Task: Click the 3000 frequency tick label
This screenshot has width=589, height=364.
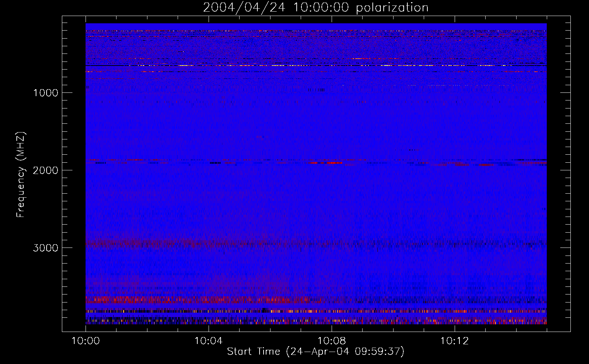Action: (x=46, y=248)
